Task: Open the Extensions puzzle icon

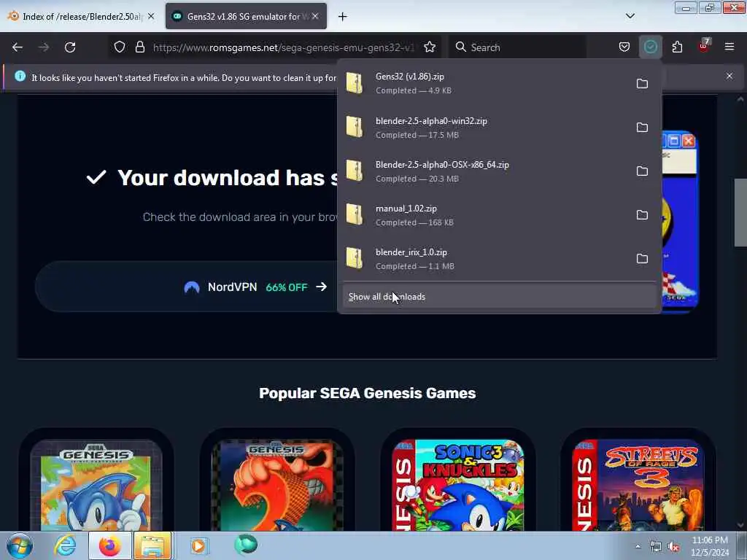Action: (x=677, y=47)
